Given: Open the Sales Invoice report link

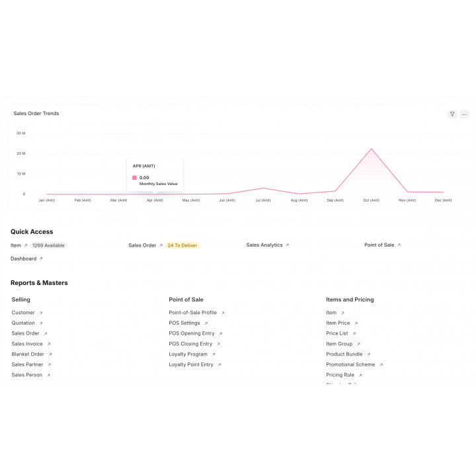Looking at the screenshot, I should click(27, 344).
